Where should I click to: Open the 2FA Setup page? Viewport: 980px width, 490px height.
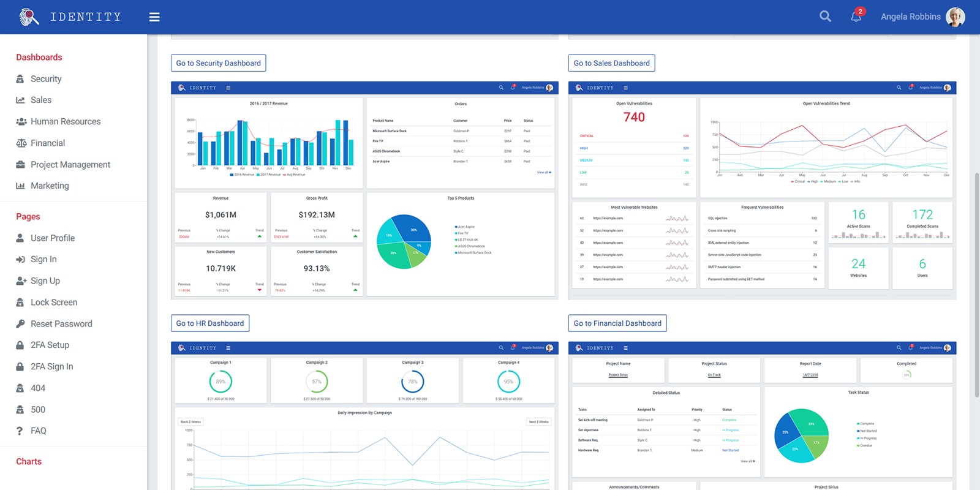point(50,345)
